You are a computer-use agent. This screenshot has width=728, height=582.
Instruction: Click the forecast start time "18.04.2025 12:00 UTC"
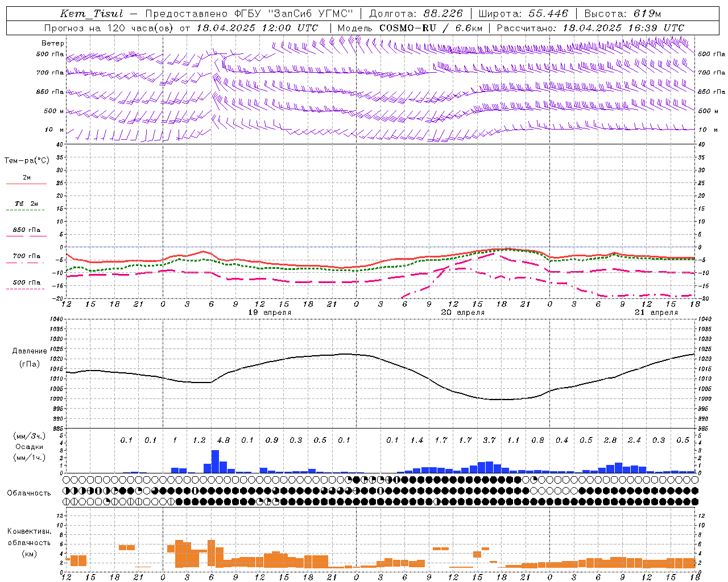tap(257, 28)
